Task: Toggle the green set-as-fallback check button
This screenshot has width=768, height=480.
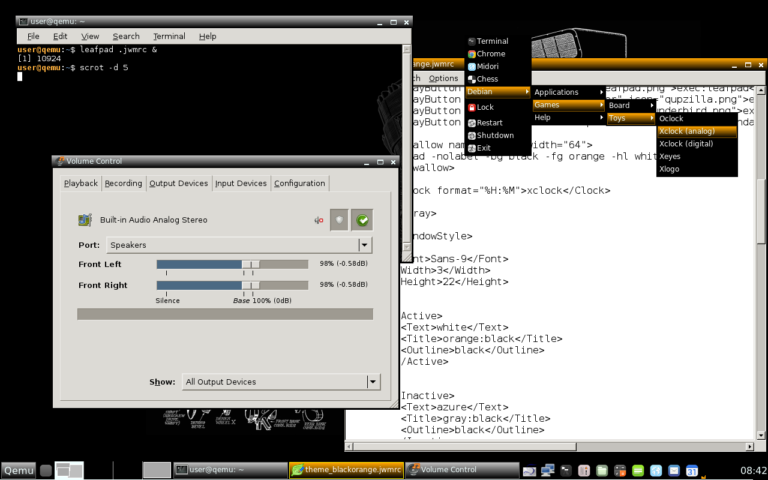Action: click(362, 220)
